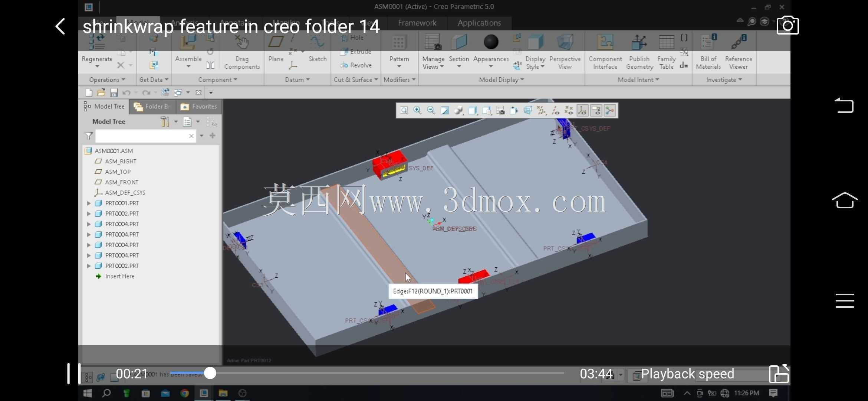Click Zoom Out in graphics toolbar
This screenshot has height=401, width=868.
tap(431, 110)
